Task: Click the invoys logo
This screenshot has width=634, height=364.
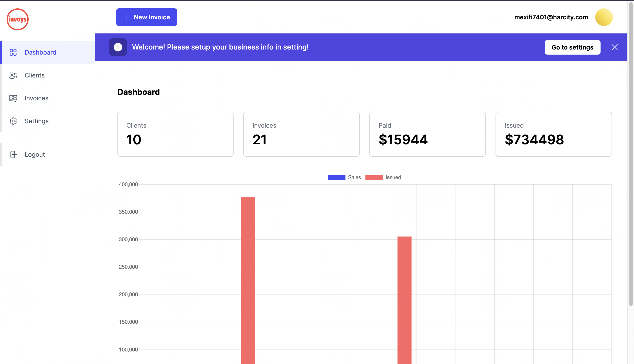Action: [17, 19]
